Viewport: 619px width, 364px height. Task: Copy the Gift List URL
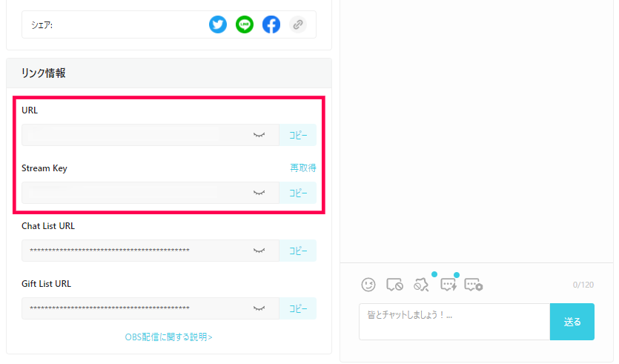click(x=298, y=308)
